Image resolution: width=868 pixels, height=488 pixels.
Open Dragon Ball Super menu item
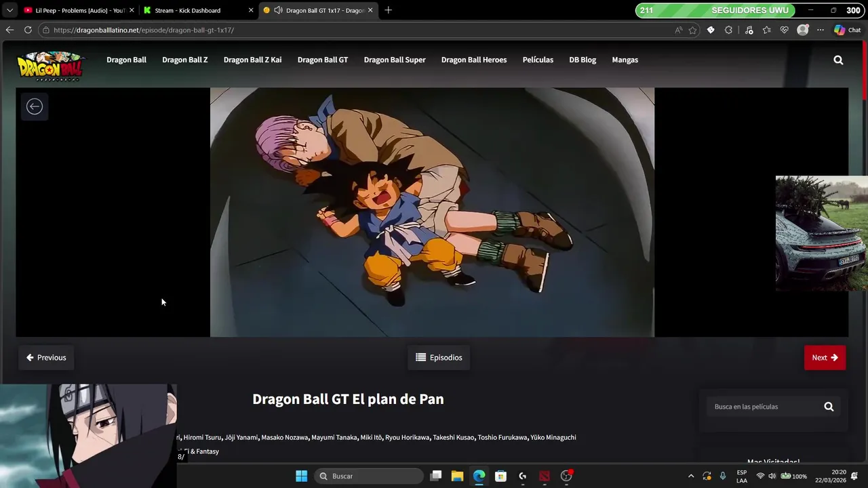395,60
